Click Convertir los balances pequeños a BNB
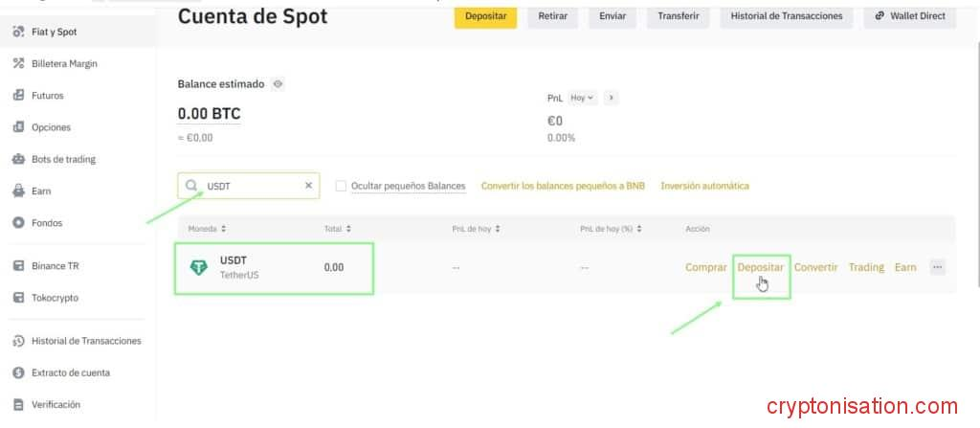Screen dimensions: 980x428 tap(563, 186)
